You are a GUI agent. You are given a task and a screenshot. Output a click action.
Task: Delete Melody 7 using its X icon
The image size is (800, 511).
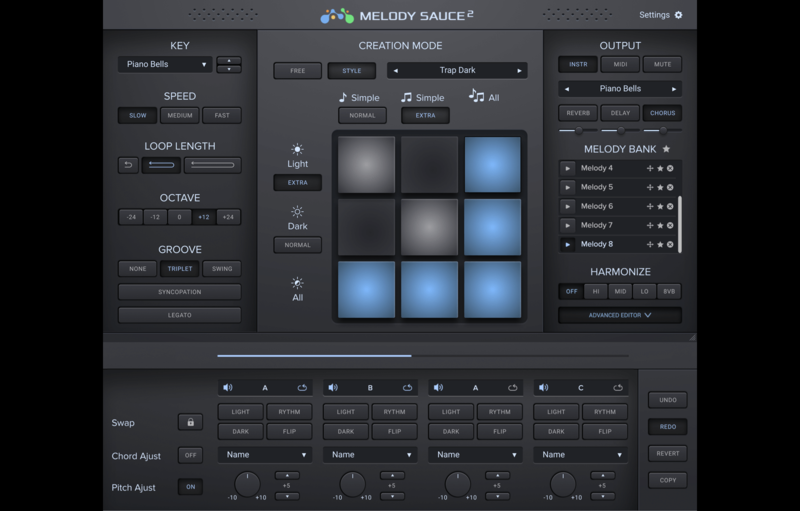pyautogui.click(x=670, y=225)
